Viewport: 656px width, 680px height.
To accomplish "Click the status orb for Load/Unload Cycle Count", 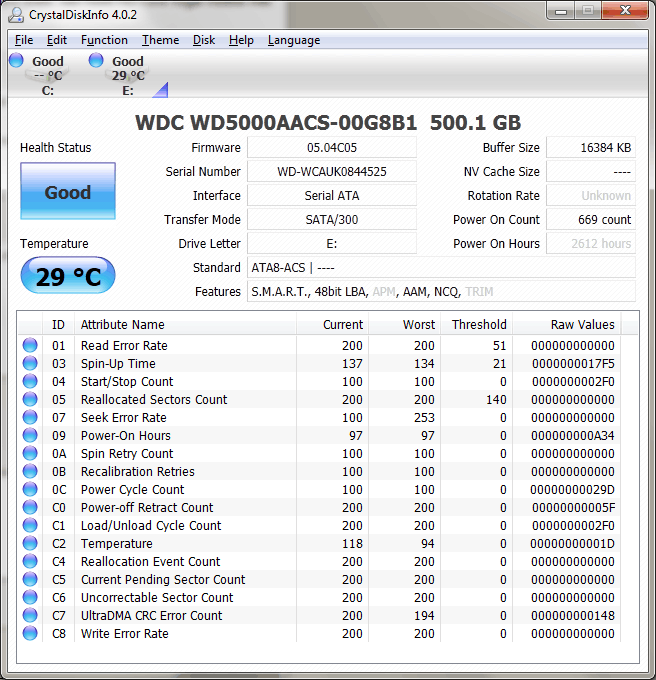I will coord(30,525).
